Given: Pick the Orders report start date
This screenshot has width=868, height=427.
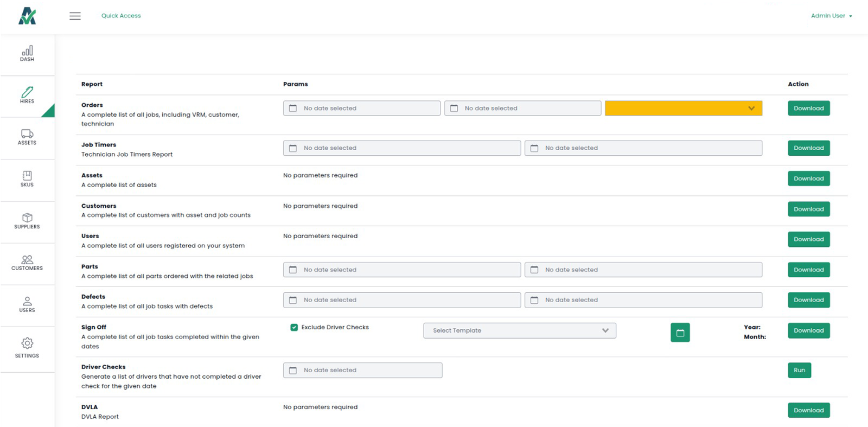Looking at the screenshot, I should (361, 109).
